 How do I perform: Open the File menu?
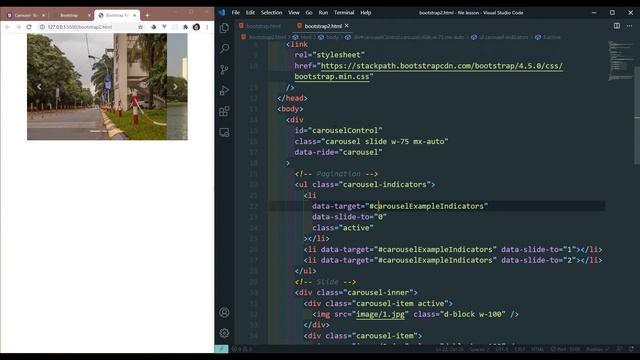pyautogui.click(x=236, y=13)
